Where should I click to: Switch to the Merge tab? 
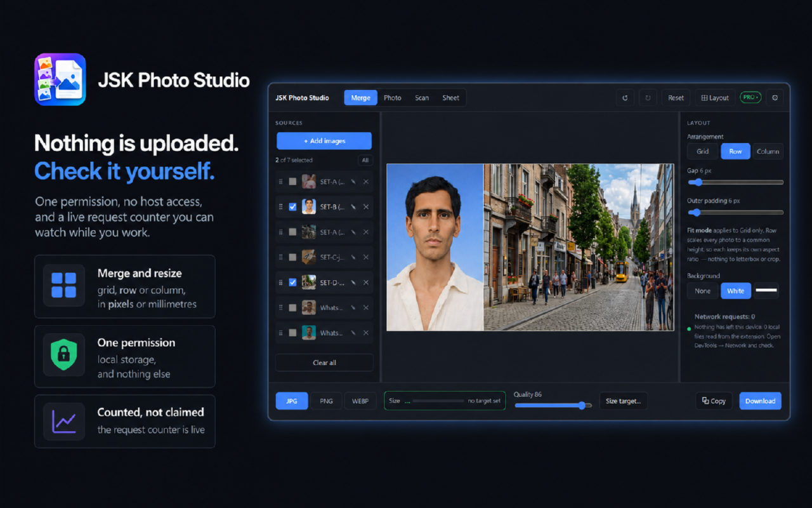pos(361,98)
